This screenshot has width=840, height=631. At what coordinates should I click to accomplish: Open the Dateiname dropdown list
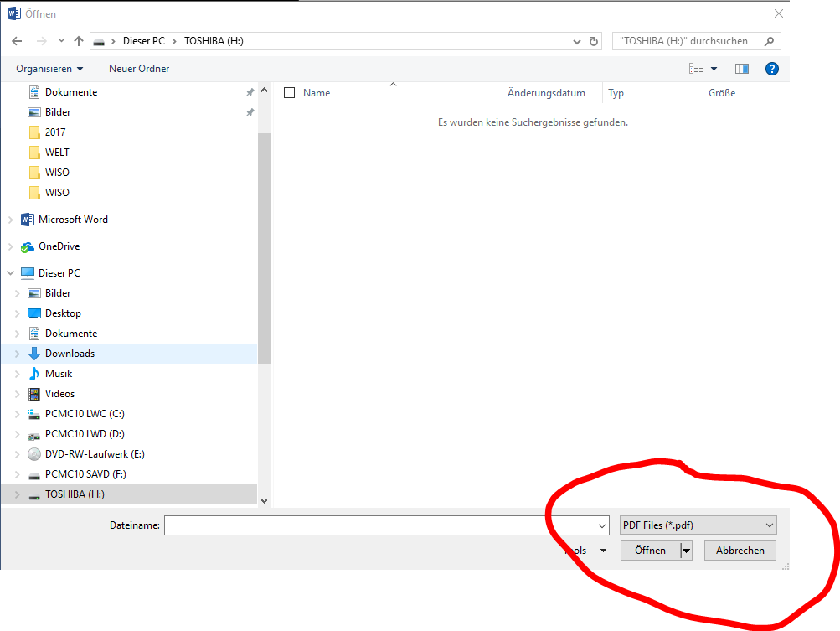tap(602, 525)
